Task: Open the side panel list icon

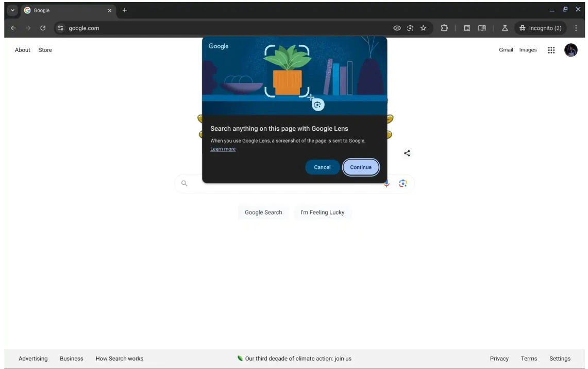Action: click(467, 28)
